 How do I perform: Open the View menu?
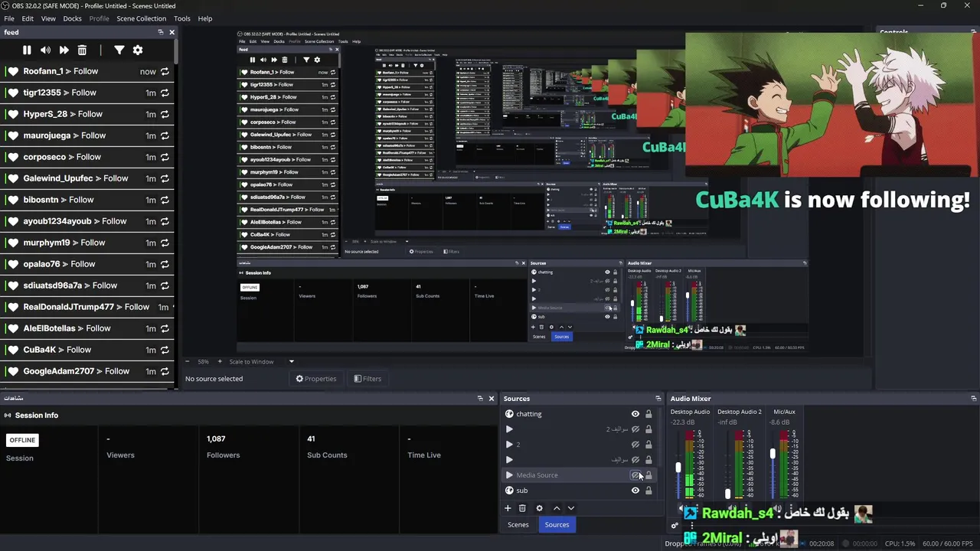(x=48, y=18)
